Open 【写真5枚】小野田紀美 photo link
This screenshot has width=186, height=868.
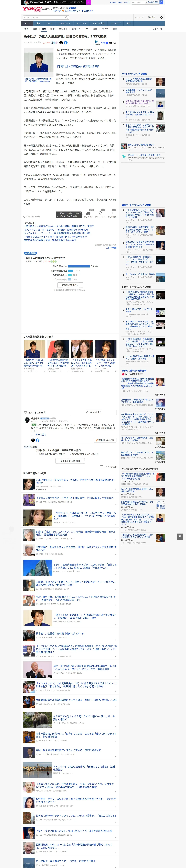[x=77, y=66]
